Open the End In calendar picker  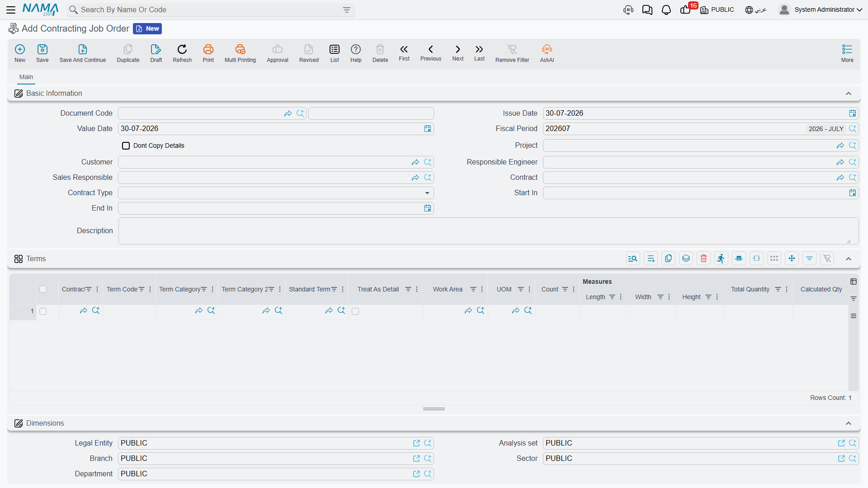tap(428, 208)
